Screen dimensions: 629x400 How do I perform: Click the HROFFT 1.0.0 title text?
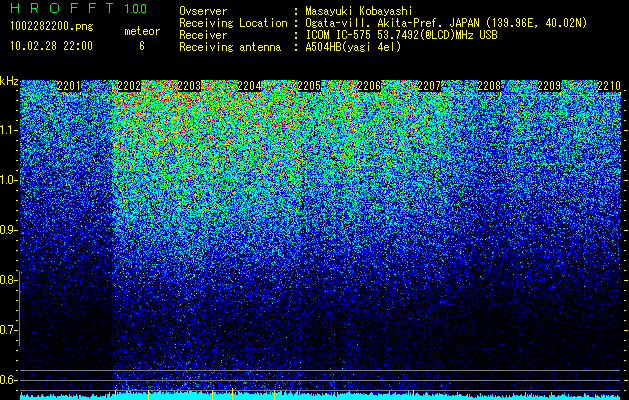pos(79,8)
